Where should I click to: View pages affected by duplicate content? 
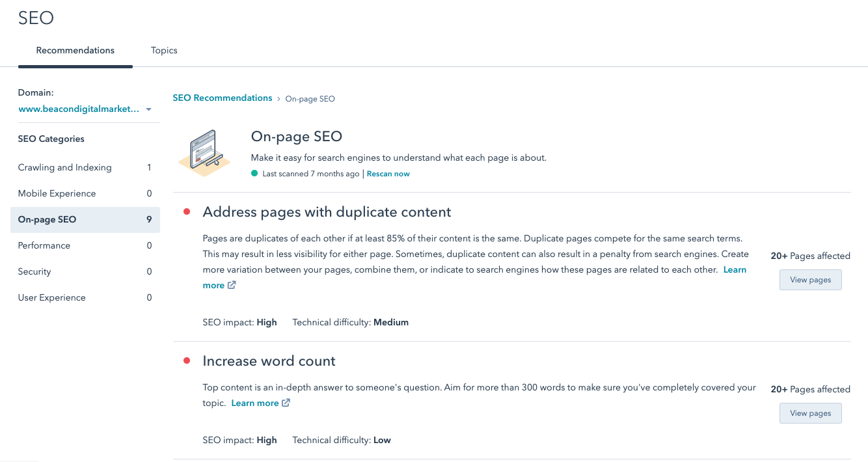click(x=810, y=279)
